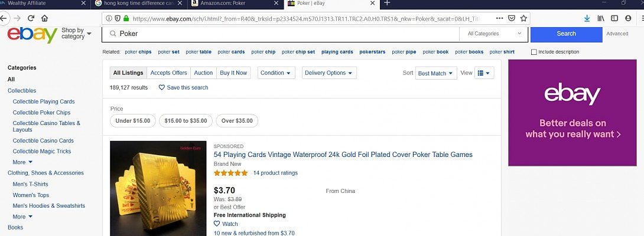The width and height of the screenshot is (644, 236).
Task: Click the heart icon to save this search
Action: pos(162,87)
